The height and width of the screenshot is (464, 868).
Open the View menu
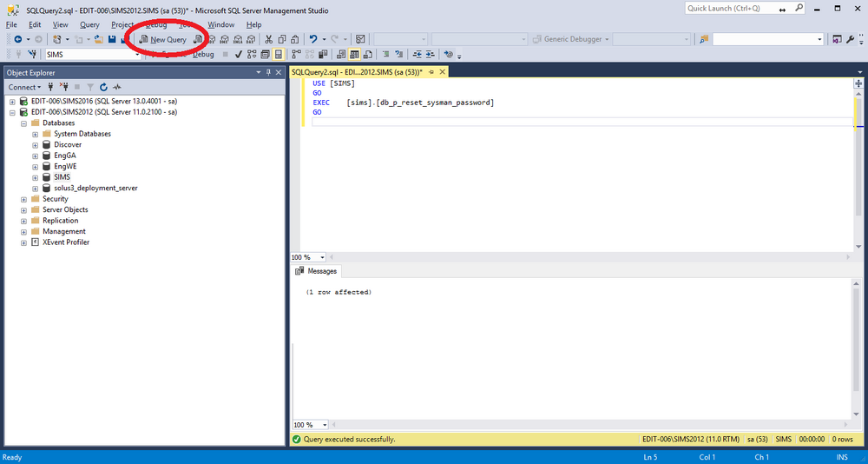[61, 24]
